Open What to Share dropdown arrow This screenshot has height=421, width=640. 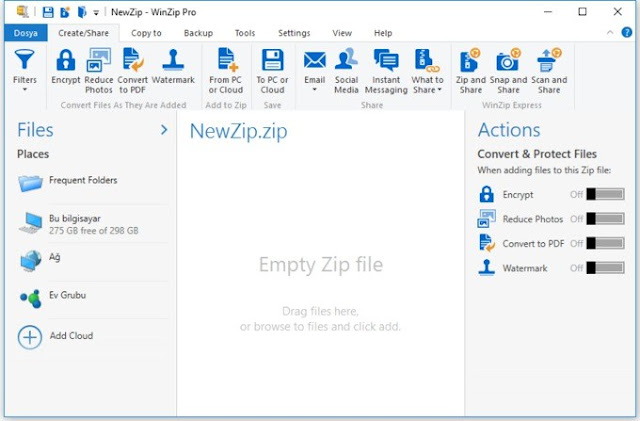point(440,90)
